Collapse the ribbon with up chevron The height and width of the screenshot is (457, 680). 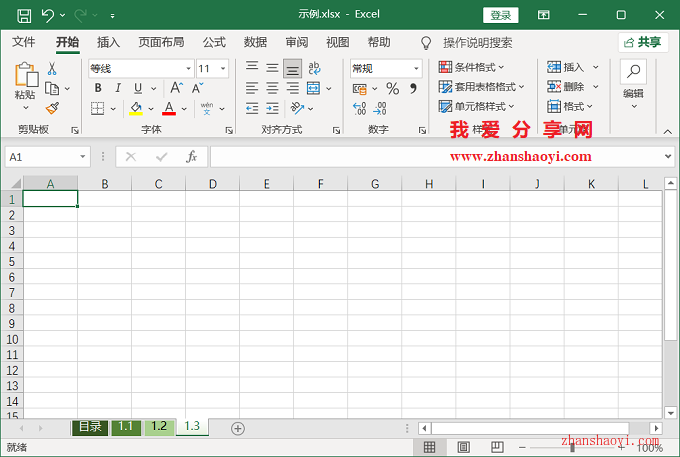[668, 131]
